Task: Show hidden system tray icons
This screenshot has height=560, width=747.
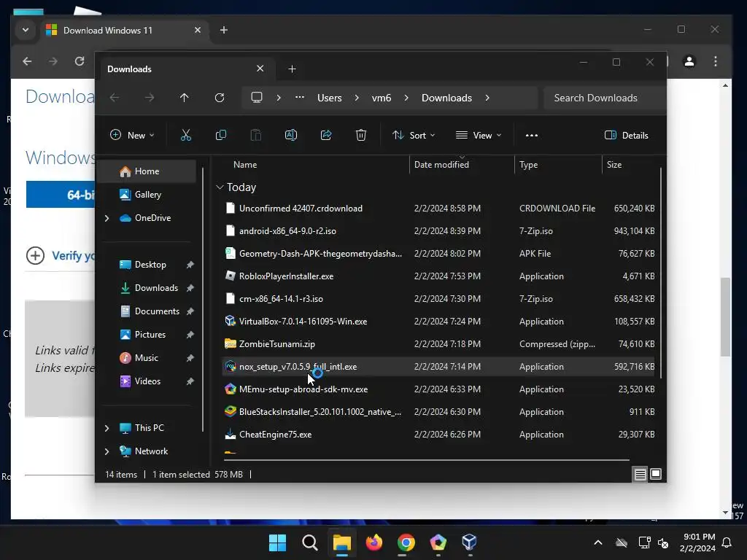Action: coord(598,542)
